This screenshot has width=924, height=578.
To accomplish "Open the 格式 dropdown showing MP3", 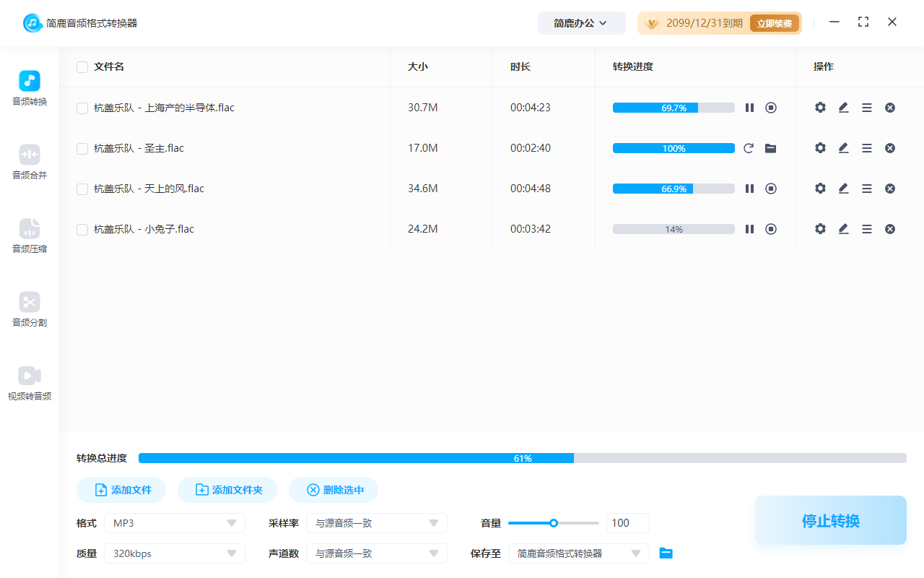I will click(x=174, y=522).
